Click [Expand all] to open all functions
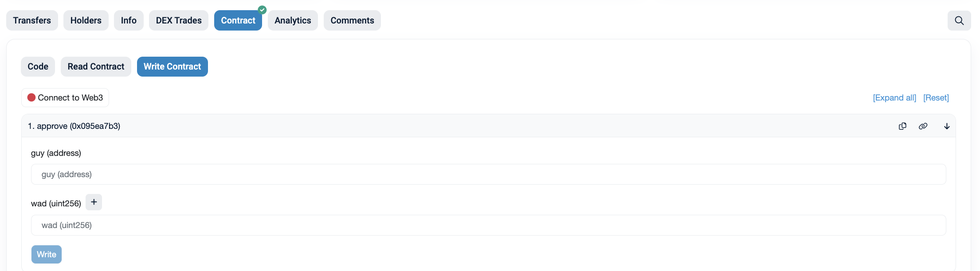The image size is (980, 271). tap(894, 97)
